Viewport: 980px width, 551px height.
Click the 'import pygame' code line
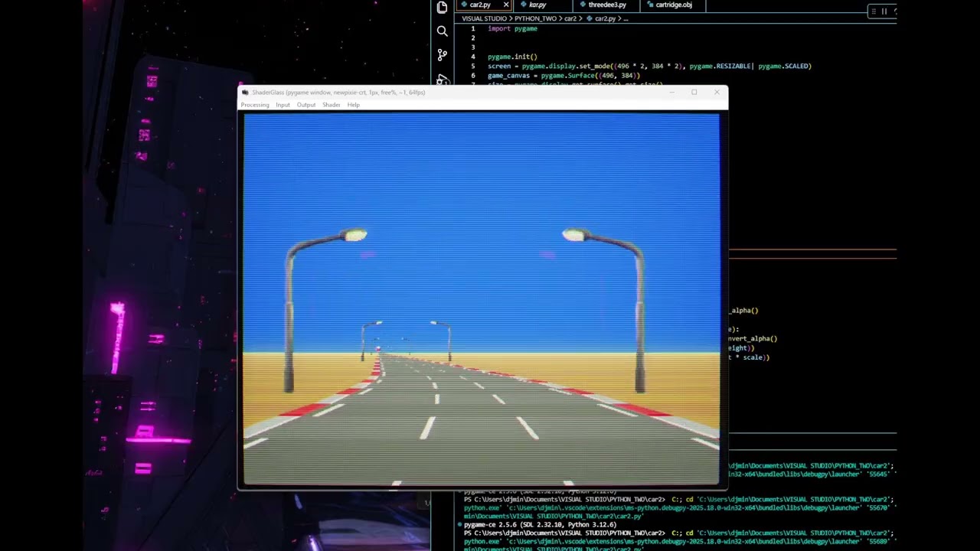[x=512, y=28]
